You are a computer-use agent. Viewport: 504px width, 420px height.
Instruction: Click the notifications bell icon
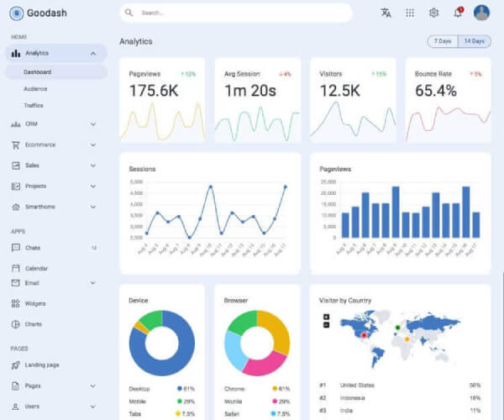click(x=458, y=13)
